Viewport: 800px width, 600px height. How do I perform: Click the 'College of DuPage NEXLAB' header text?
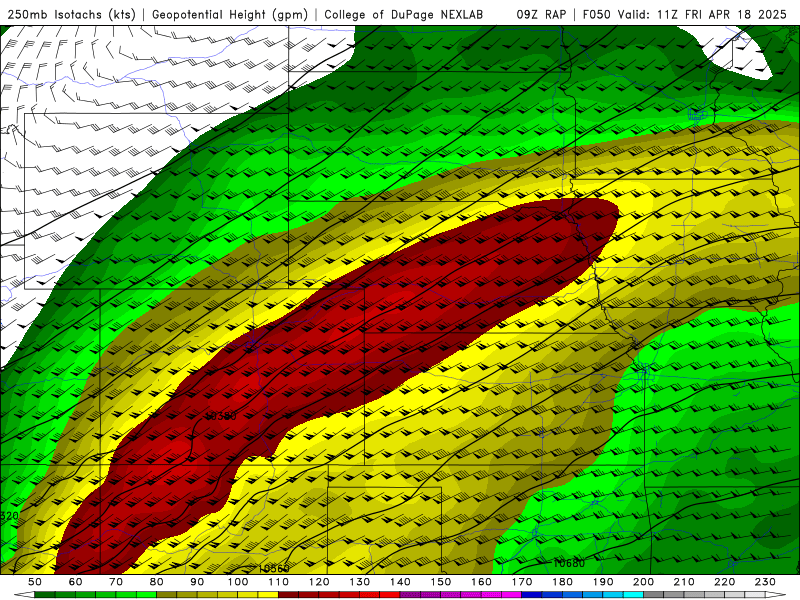coord(404,14)
